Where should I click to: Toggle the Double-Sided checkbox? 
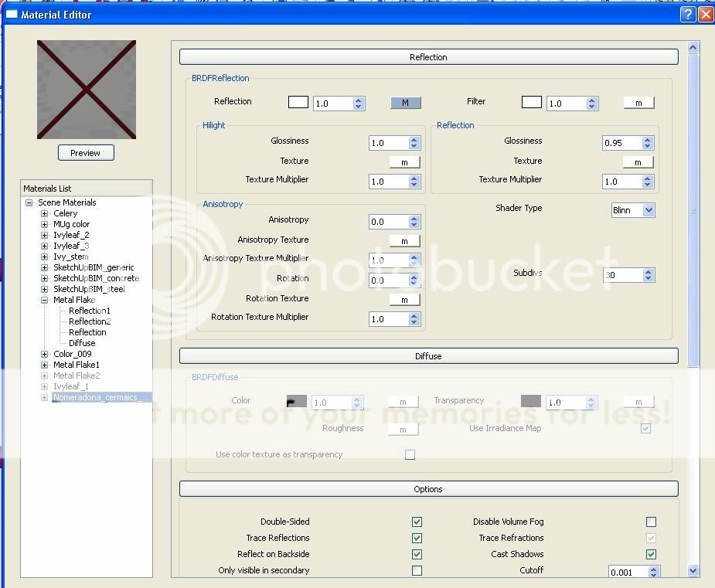pos(417,522)
